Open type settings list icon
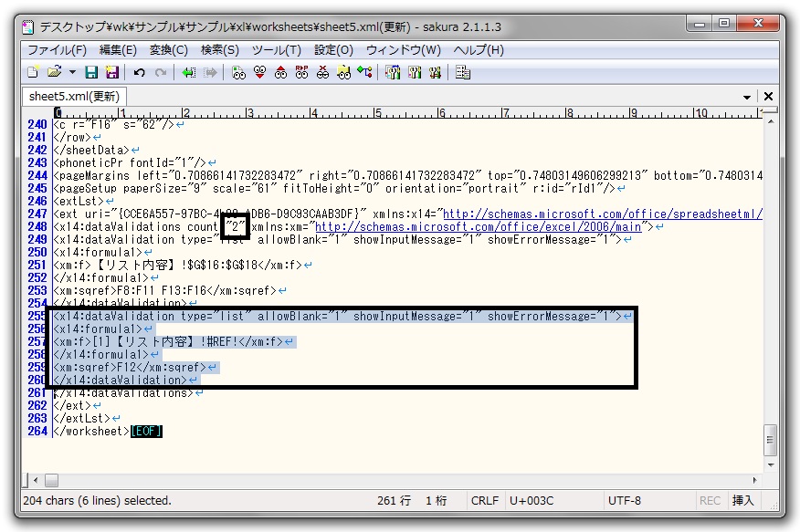Viewport: 800px width, 532px height. pos(393,72)
